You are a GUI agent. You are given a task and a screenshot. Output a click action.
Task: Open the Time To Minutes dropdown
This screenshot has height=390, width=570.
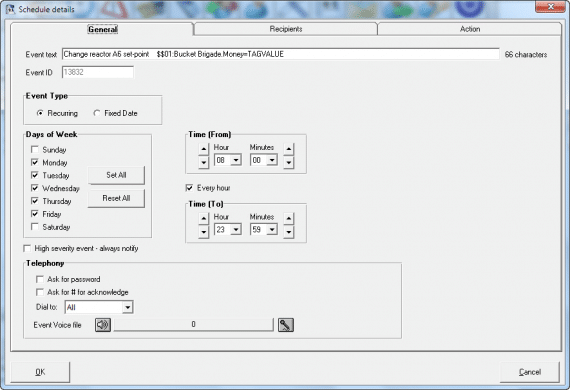pyautogui.click(x=272, y=230)
